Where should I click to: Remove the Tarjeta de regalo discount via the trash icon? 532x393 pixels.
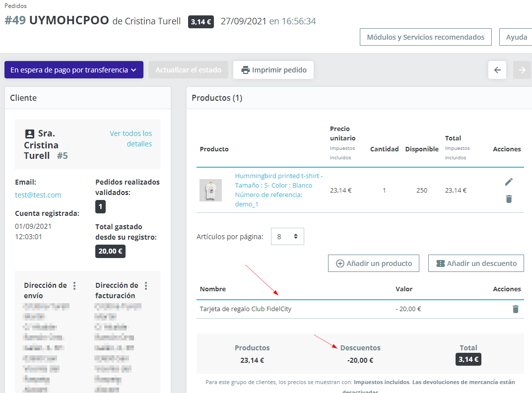coord(515,309)
